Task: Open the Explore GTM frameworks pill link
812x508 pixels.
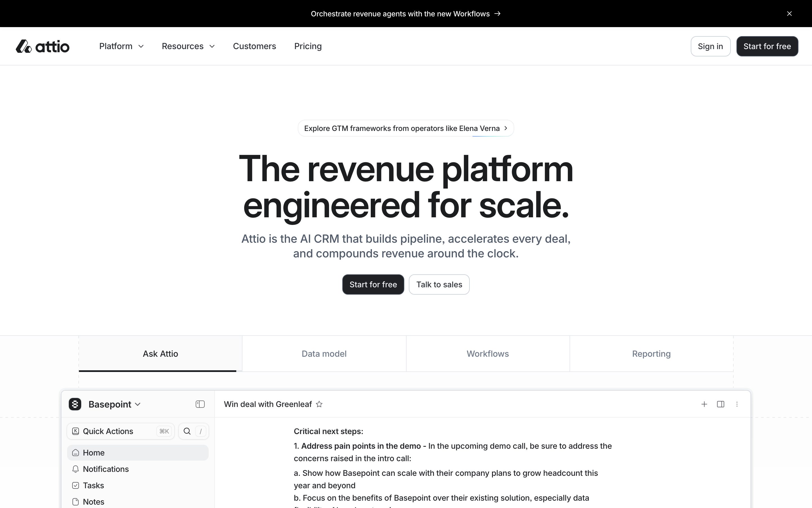Action: tap(406, 128)
